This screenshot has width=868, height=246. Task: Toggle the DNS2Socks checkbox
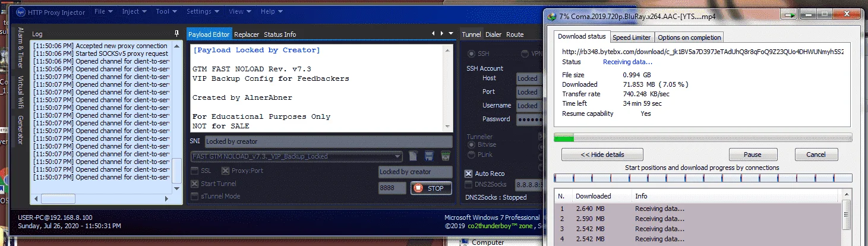[469, 185]
